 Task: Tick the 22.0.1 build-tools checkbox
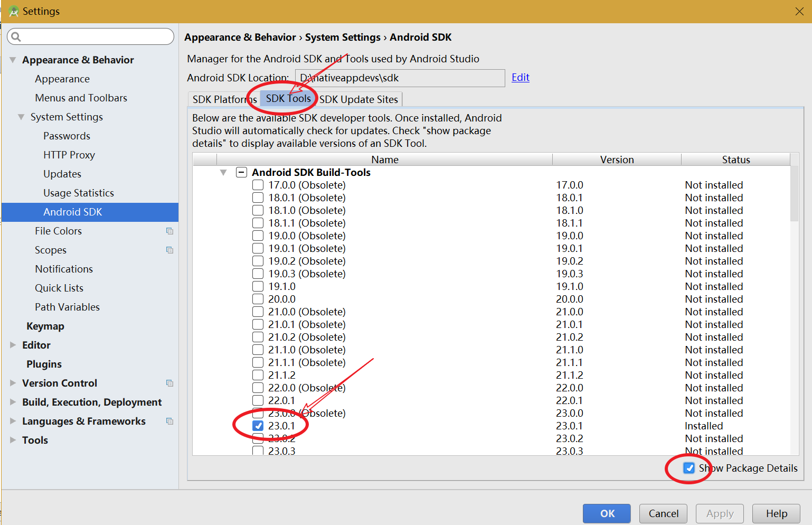258,400
